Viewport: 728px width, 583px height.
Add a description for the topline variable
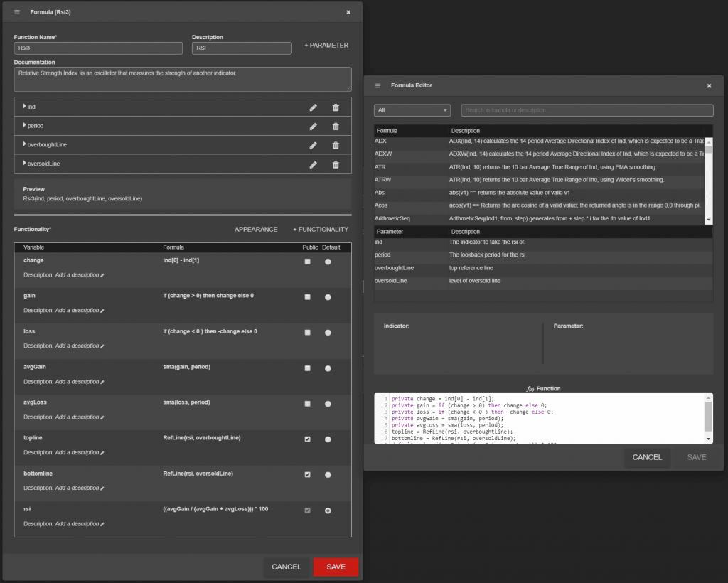[80, 453]
